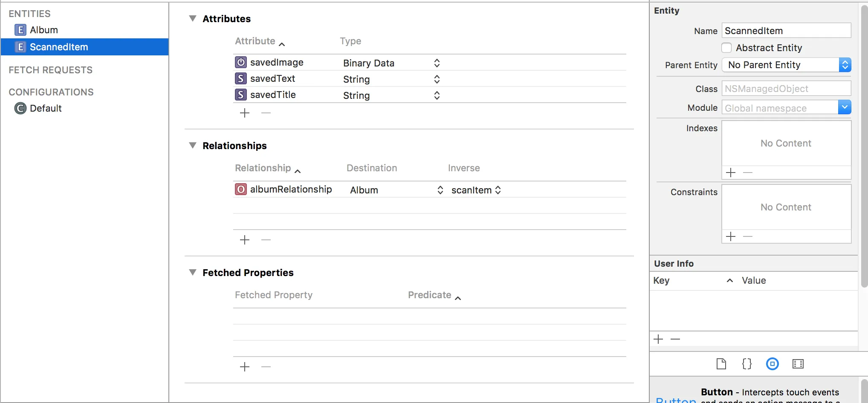Screen dimensions: 868x403
Task: Add a User Info key with plus
Action: coord(659,339)
